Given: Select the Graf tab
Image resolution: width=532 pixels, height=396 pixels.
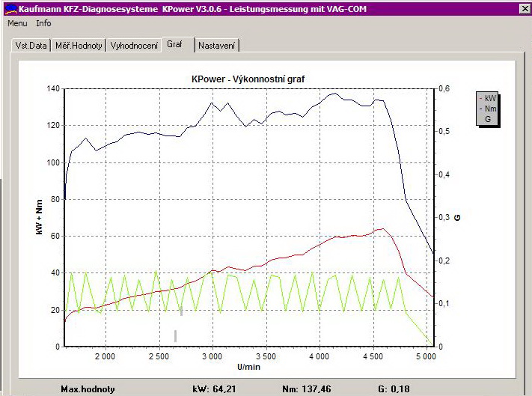Looking at the screenshot, I should click(176, 45).
